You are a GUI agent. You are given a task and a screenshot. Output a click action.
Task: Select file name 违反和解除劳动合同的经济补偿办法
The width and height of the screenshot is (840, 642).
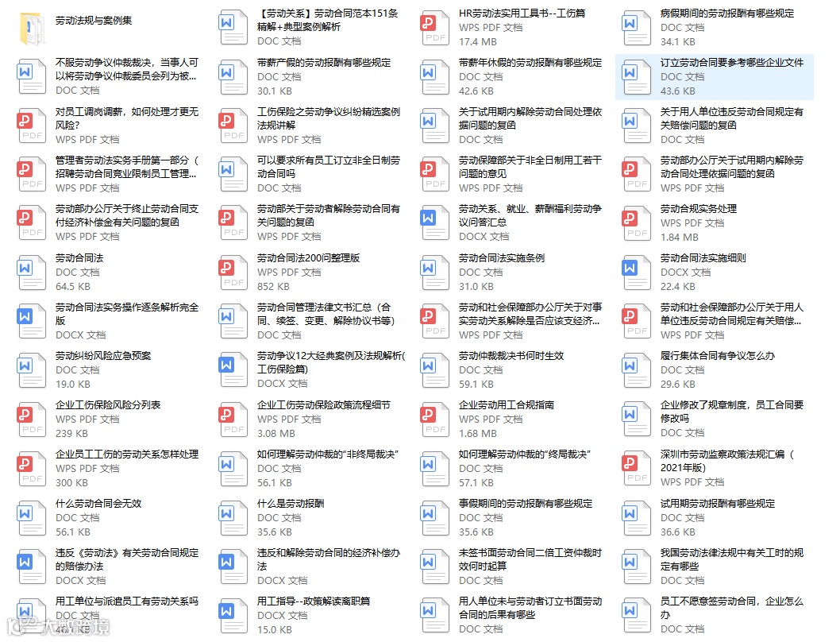tap(329, 559)
